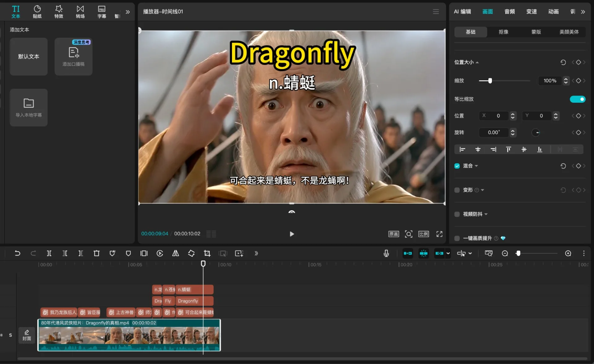Open the linkage options dropdown arrow
This screenshot has width=594, height=364.
[x=448, y=254]
